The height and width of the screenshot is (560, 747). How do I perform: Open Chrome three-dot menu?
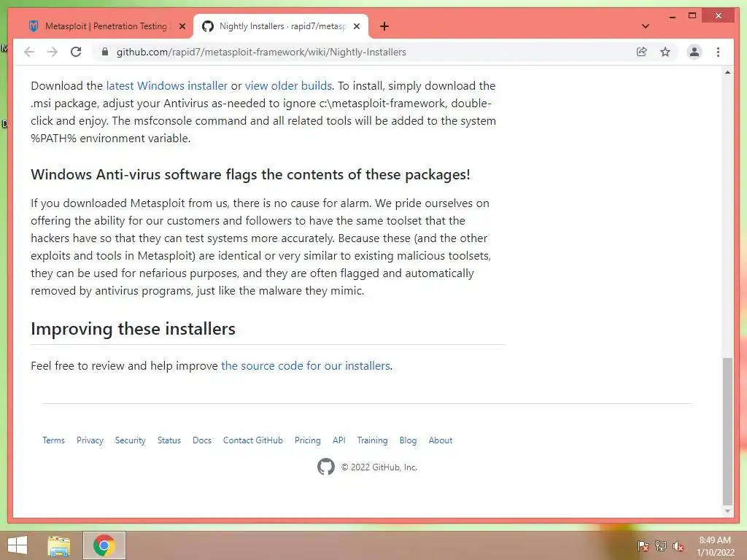click(x=718, y=52)
